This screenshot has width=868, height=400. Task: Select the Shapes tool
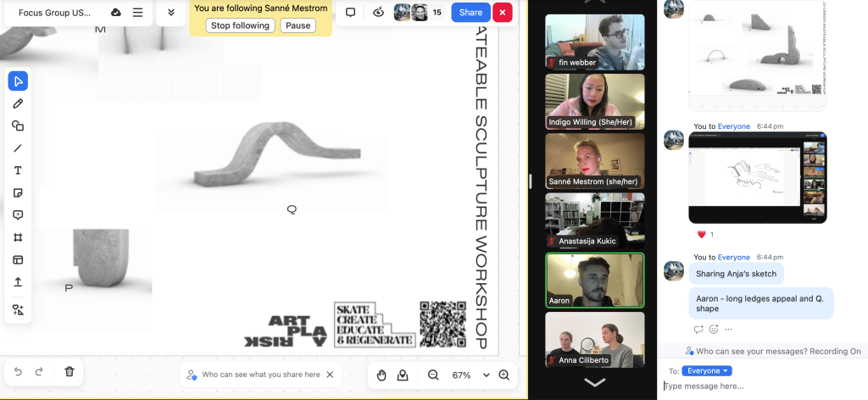(18, 126)
